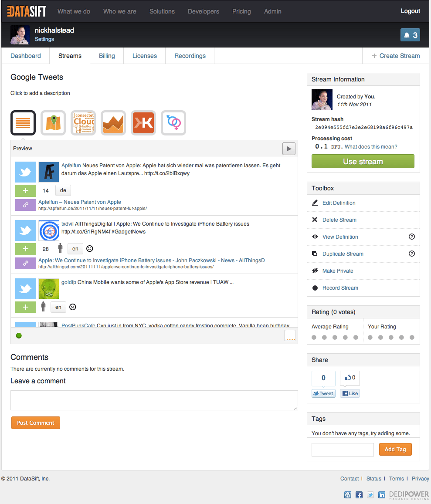Focus the tag input field
Screen dimensions: 431x504
tap(343, 450)
